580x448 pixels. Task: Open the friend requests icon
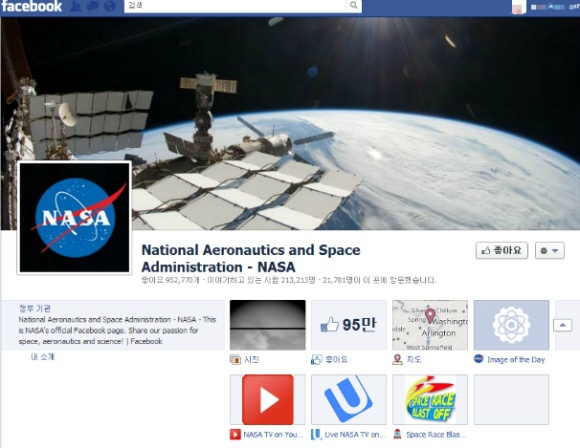point(76,6)
